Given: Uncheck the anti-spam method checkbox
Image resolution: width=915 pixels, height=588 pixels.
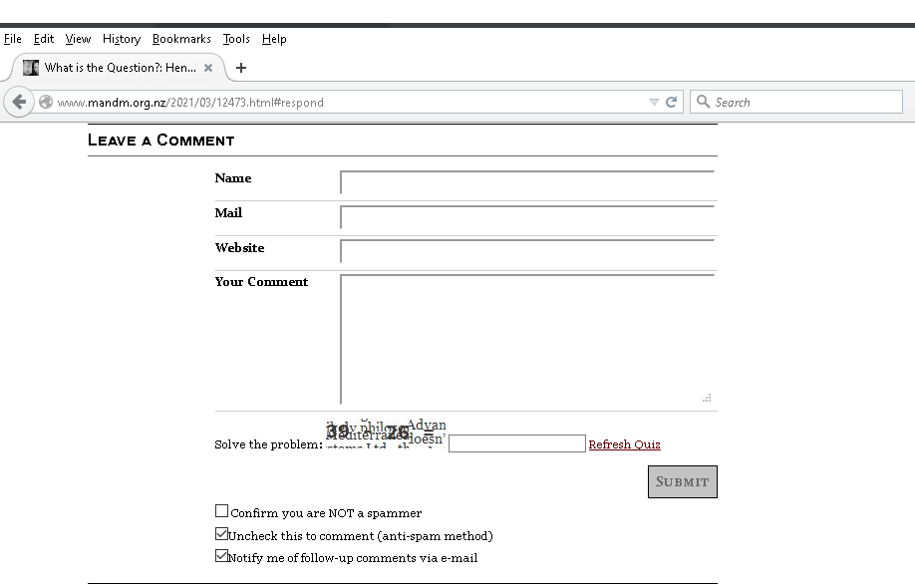Looking at the screenshot, I should [221, 534].
